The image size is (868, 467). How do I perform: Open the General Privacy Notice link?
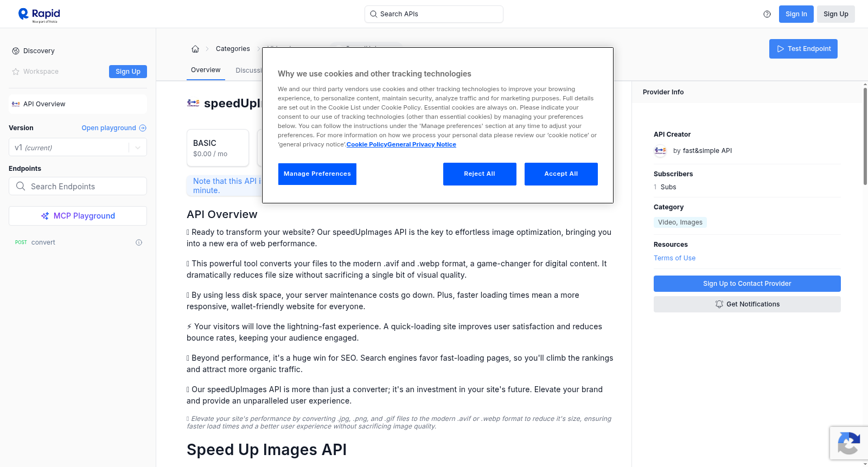click(x=422, y=144)
